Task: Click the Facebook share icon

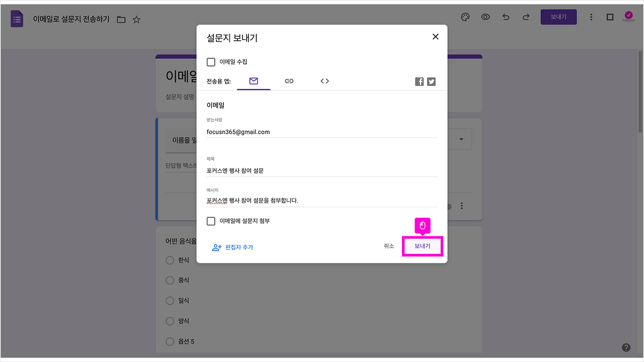Action: (419, 81)
